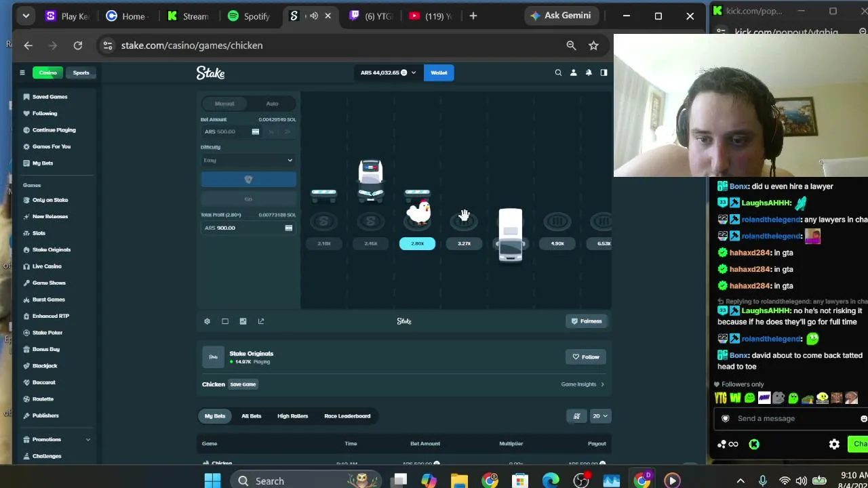Image resolution: width=868 pixels, height=488 pixels.
Task: Switch bet mode to Auto
Action: pos(272,104)
